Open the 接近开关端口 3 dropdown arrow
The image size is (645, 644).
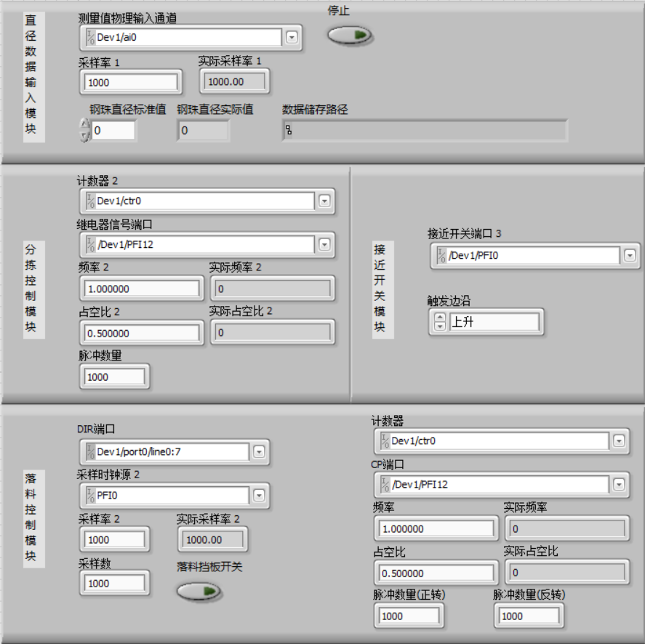(630, 255)
